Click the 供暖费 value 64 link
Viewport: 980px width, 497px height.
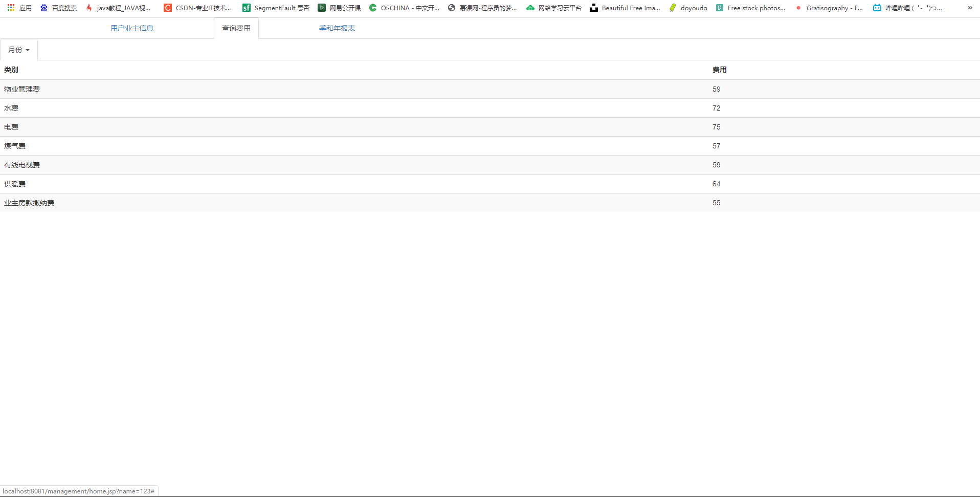716,184
